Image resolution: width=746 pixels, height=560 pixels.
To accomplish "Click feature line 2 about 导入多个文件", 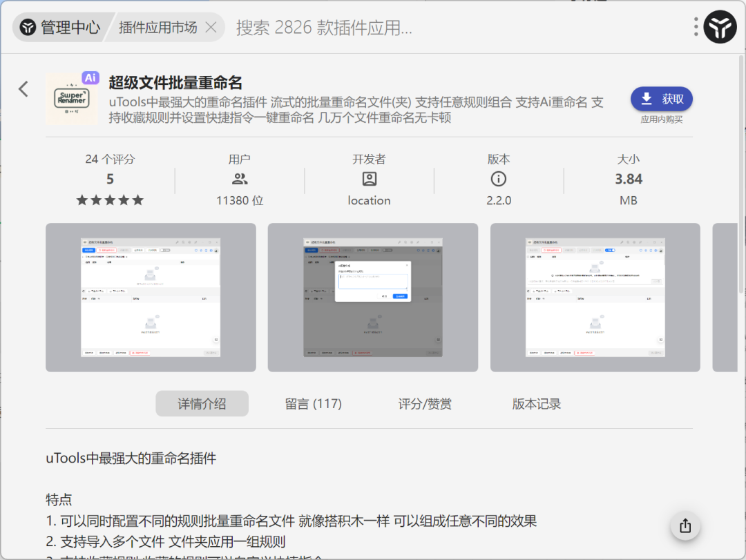I will [x=166, y=542].
